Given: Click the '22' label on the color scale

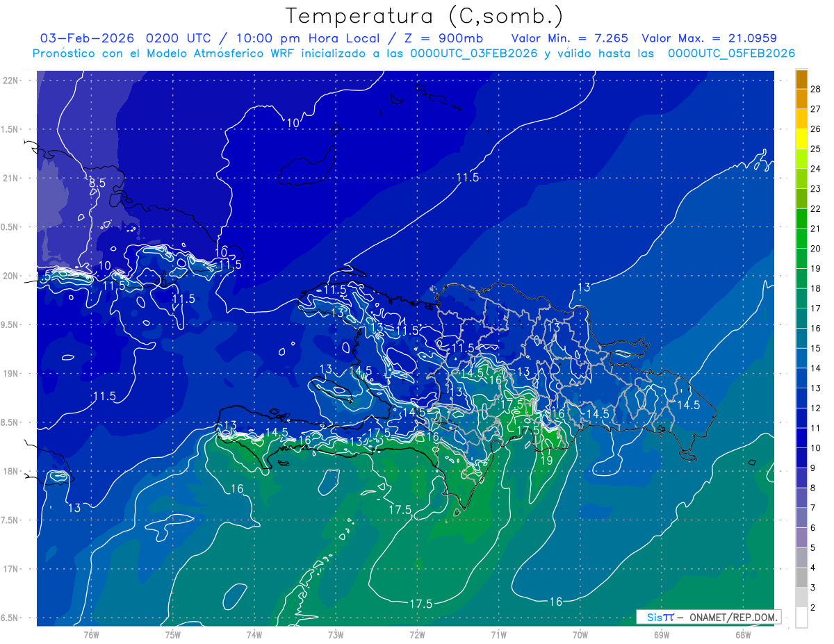Looking at the screenshot, I should [x=816, y=208].
